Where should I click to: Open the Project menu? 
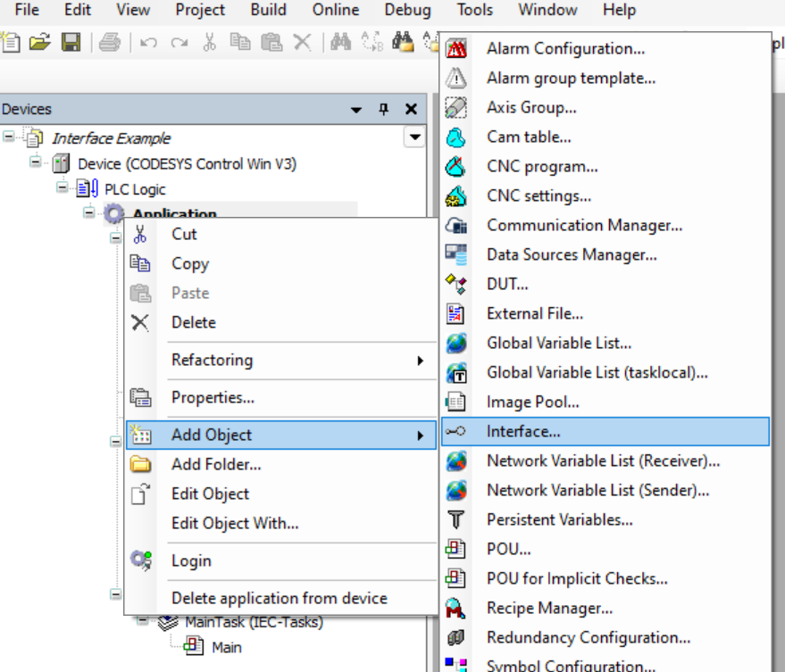pos(200,10)
